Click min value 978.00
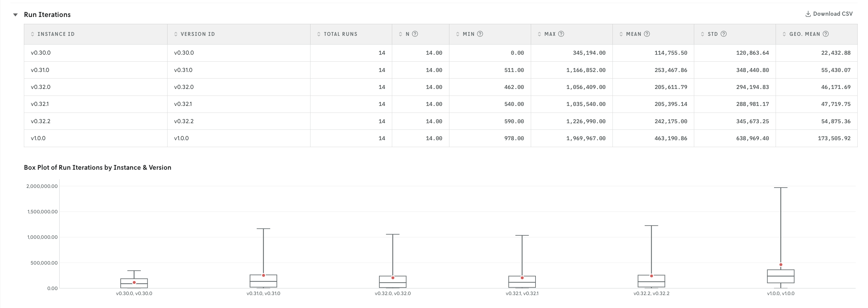868x308 pixels. (x=514, y=138)
